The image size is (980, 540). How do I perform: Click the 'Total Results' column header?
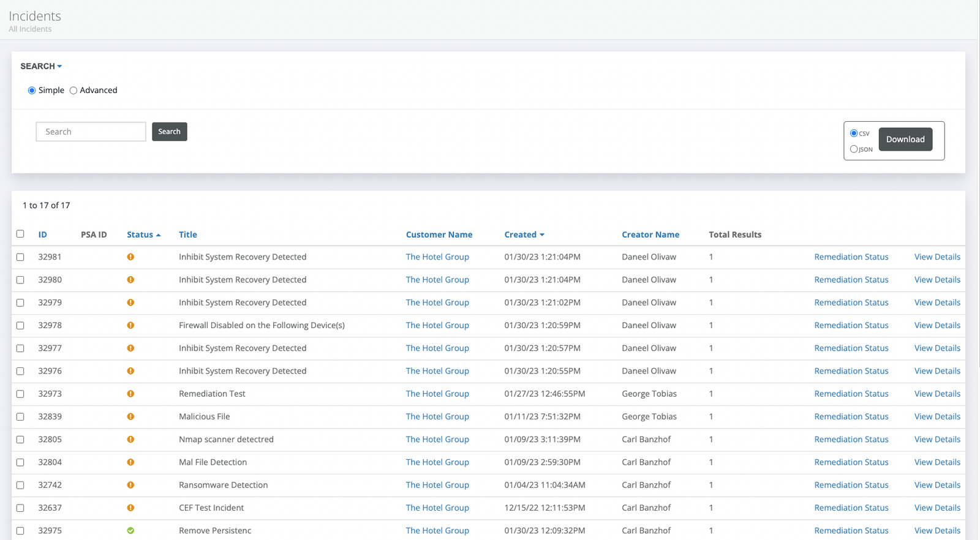pos(735,234)
